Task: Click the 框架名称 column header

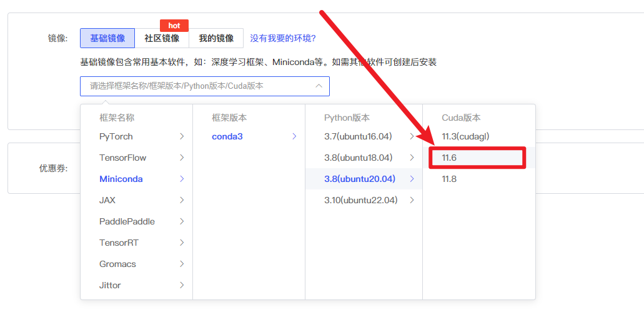Action: coord(117,118)
